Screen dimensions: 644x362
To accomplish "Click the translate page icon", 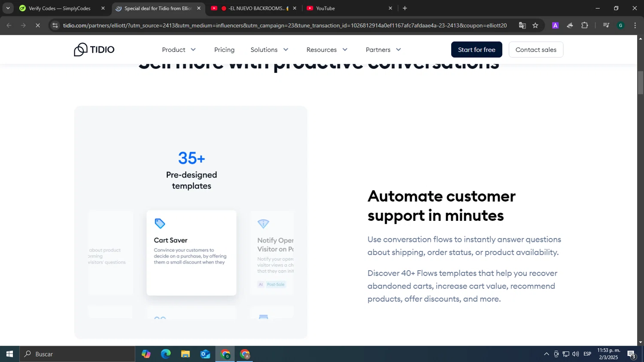I will (522, 26).
